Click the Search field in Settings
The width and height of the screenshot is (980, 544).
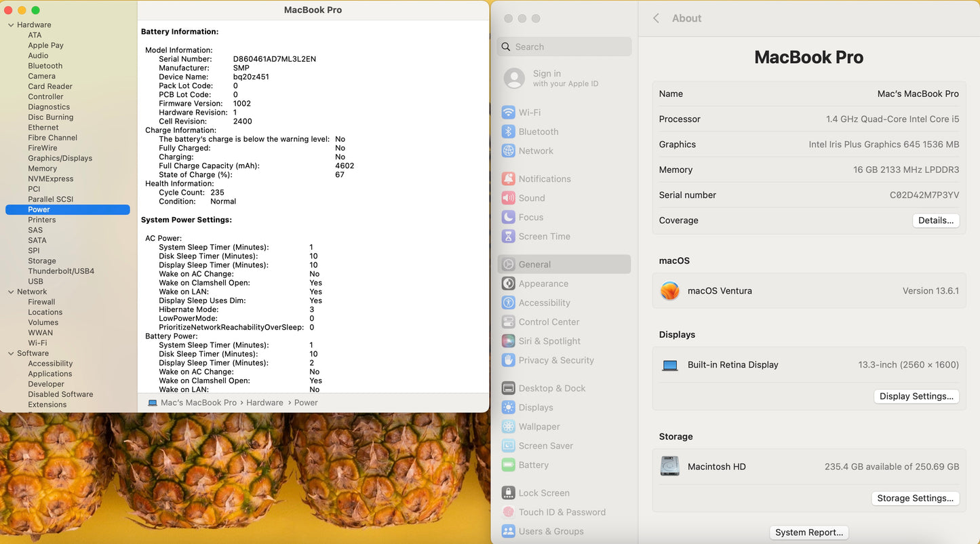point(564,47)
